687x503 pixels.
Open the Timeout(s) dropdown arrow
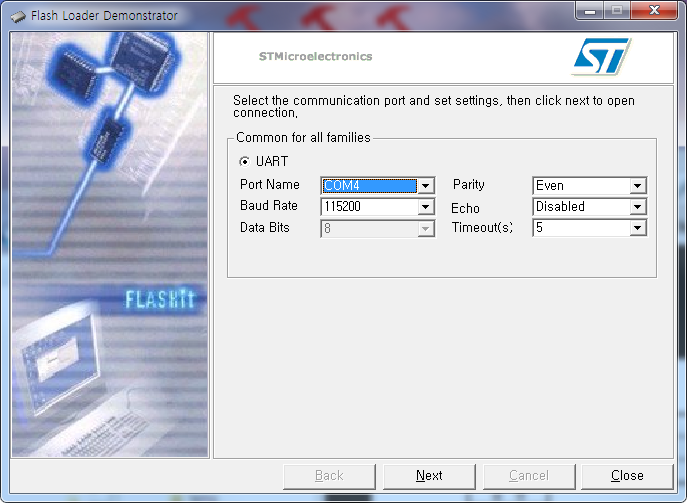[637, 228]
